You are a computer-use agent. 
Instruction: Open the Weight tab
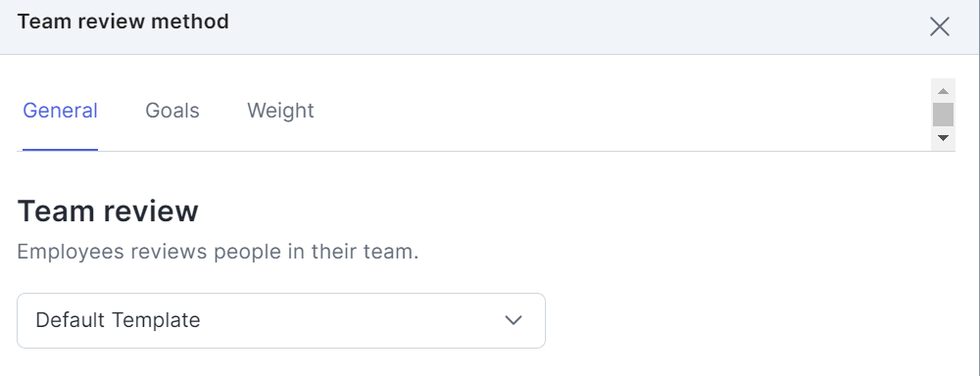[280, 111]
